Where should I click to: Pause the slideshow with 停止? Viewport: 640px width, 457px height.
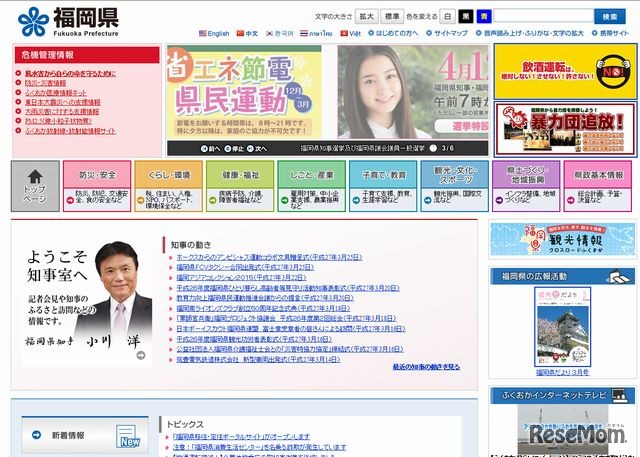(x=234, y=149)
